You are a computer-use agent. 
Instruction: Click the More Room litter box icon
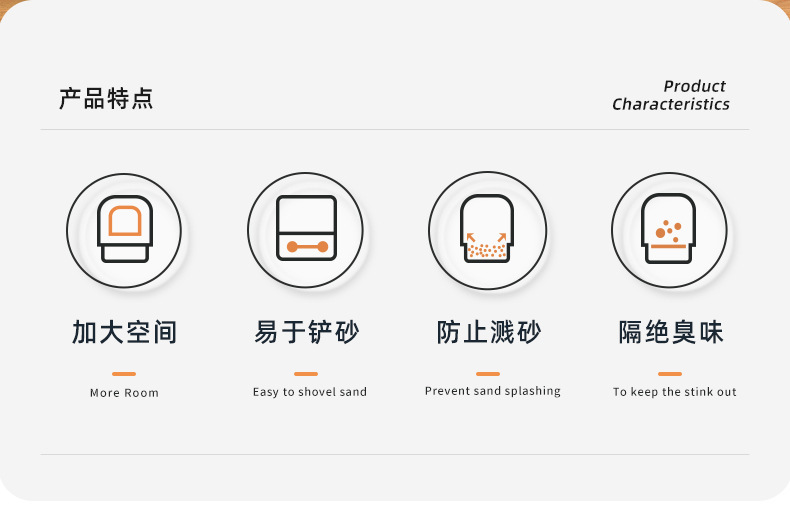124,230
